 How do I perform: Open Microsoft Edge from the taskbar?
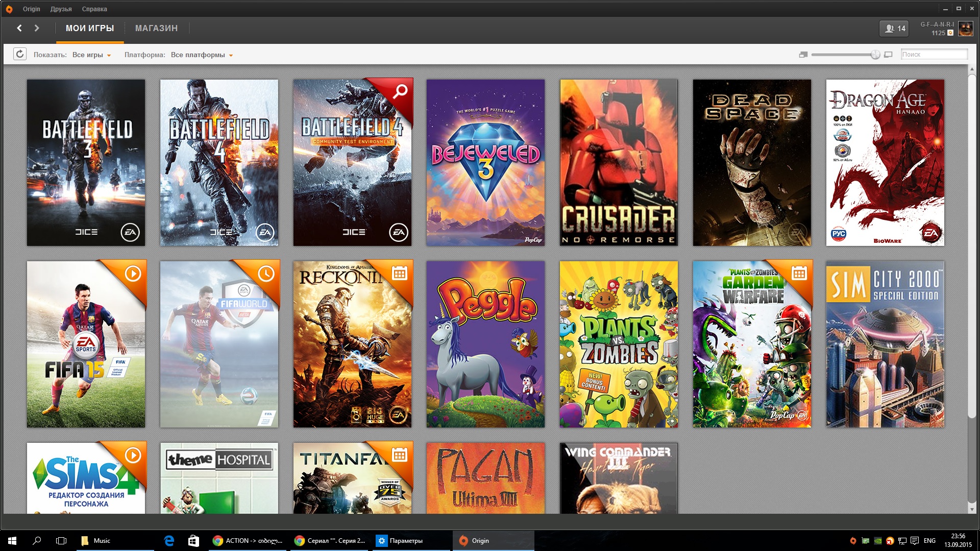(x=169, y=540)
